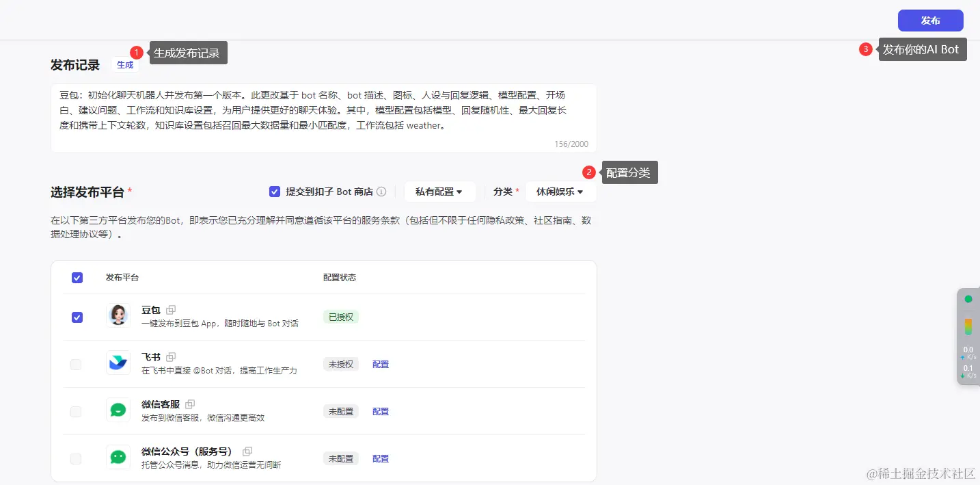Uncheck 提交到扣子 Bot 商店 checkbox
Image resolution: width=980 pixels, height=485 pixels.
[275, 192]
